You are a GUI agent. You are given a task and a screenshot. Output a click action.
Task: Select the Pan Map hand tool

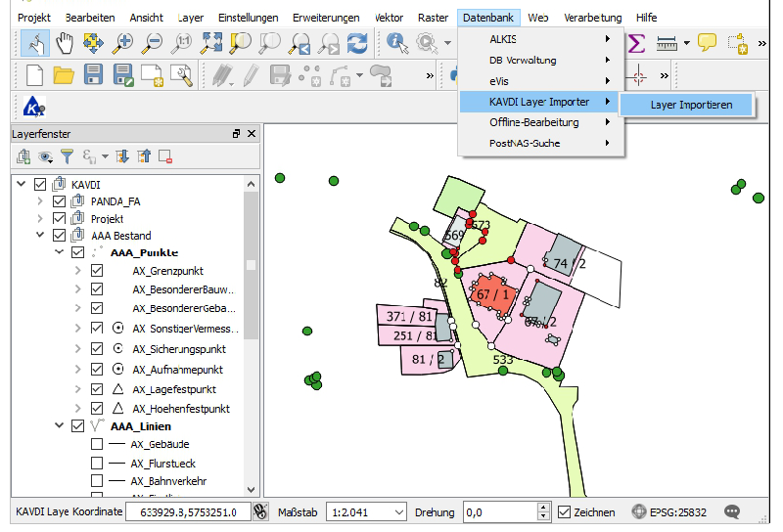click(66, 42)
